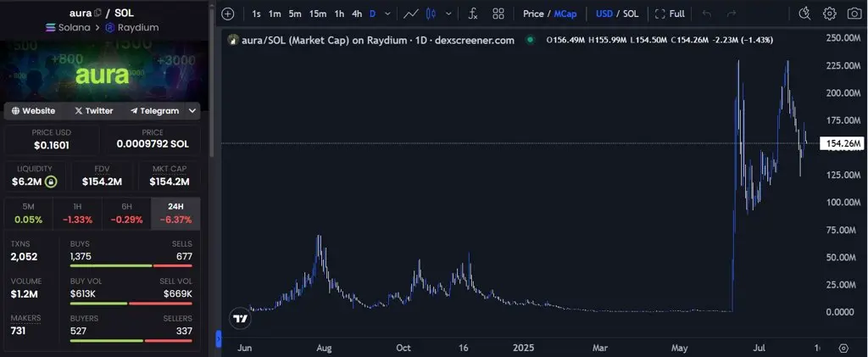This screenshot has height=357, width=868.
Task: Set the chart denomination to SOL
Action: point(631,14)
